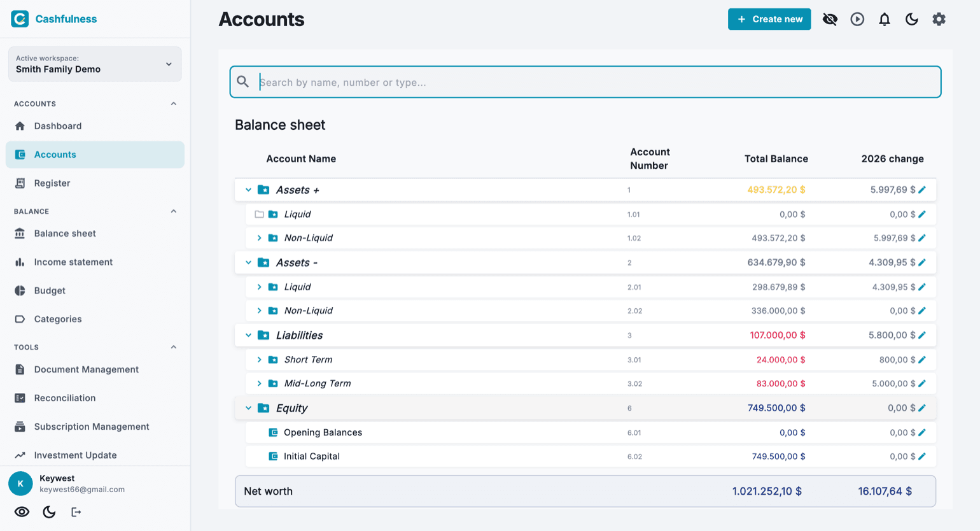Expand Non-Liquid under Assets -

click(259, 311)
